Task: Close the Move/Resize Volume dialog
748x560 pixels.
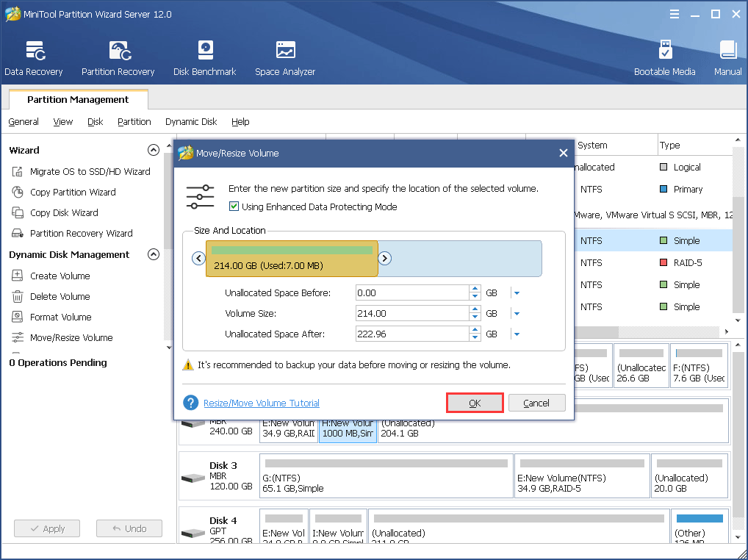Action: pos(564,153)
